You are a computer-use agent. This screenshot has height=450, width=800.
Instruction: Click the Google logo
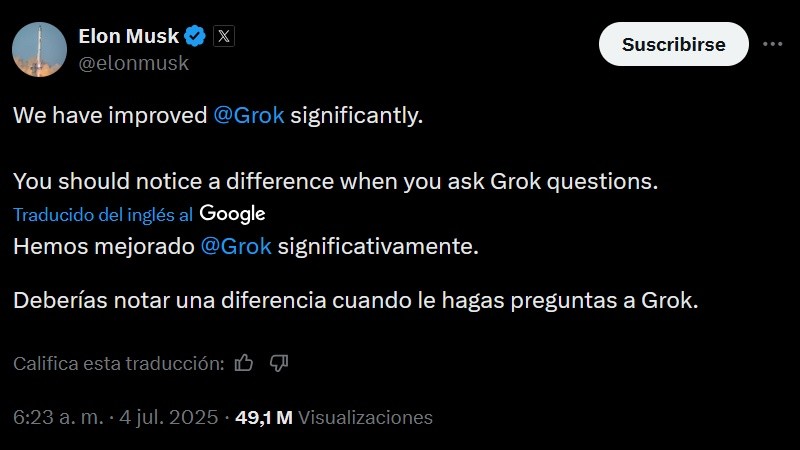click(232, 213)
